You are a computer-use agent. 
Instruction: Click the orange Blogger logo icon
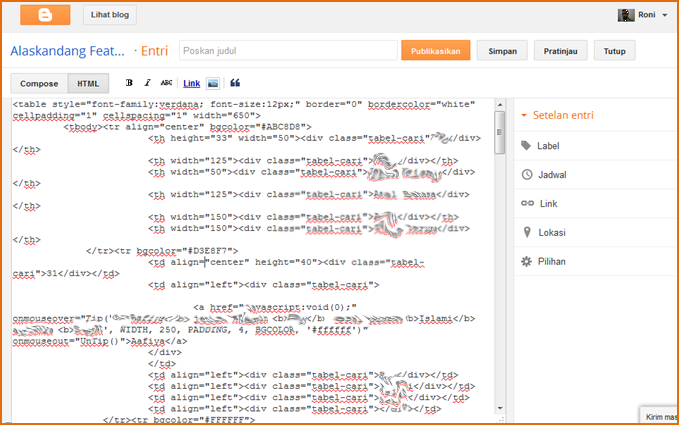(45, 15)
